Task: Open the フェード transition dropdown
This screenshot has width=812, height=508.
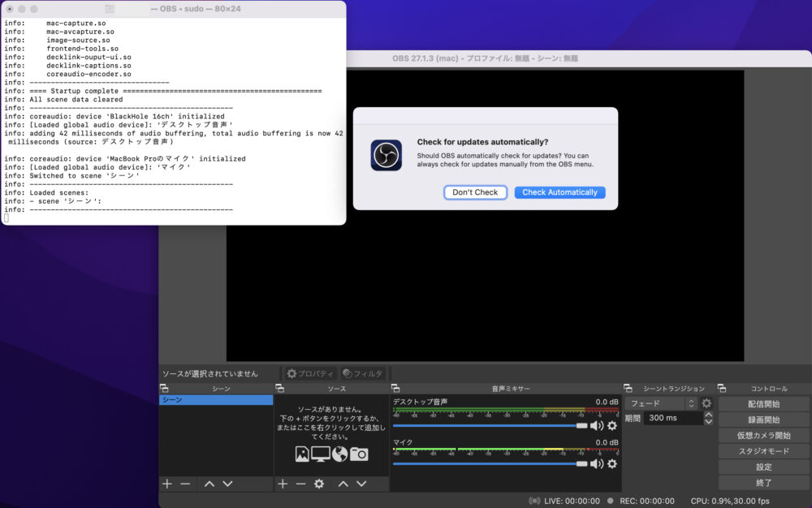Action: 661,403
